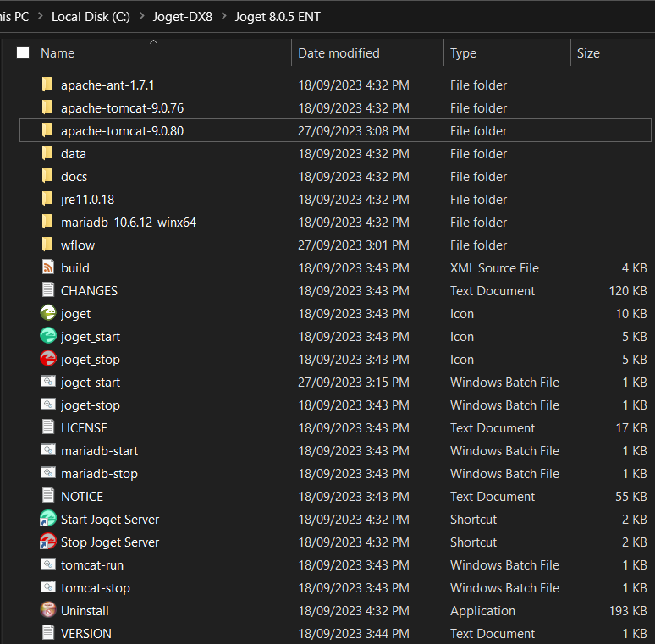655x644 pixels.
Task: Click the Start Joget Server shortcut icon
Action: pos(48,519)
